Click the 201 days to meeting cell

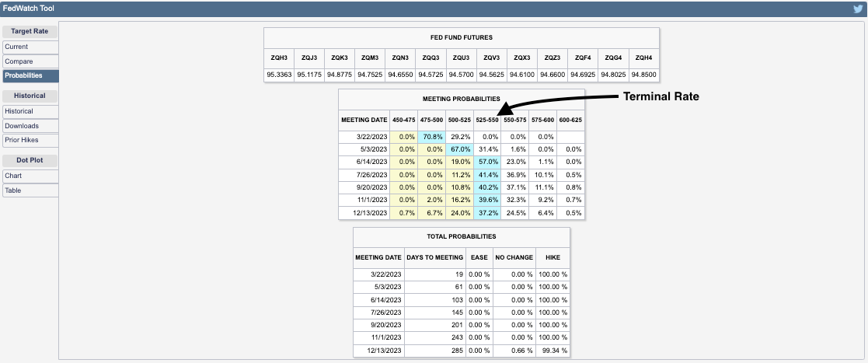[434, 326]
